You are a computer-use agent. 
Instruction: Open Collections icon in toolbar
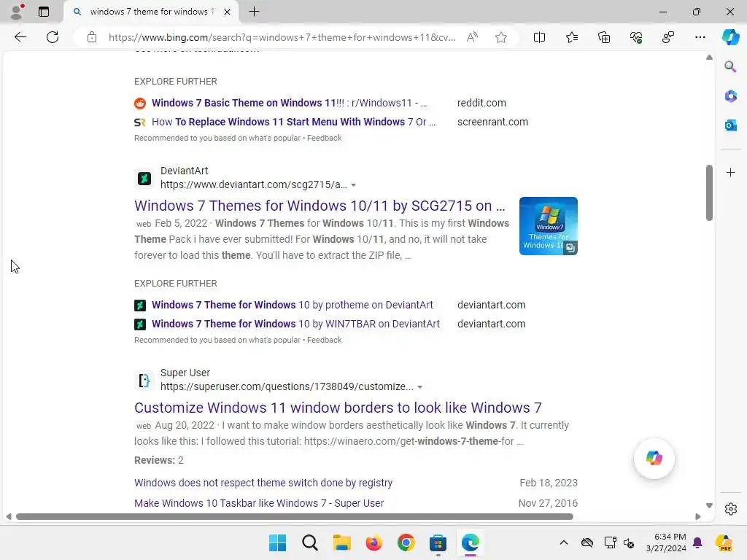click(603, 37)
